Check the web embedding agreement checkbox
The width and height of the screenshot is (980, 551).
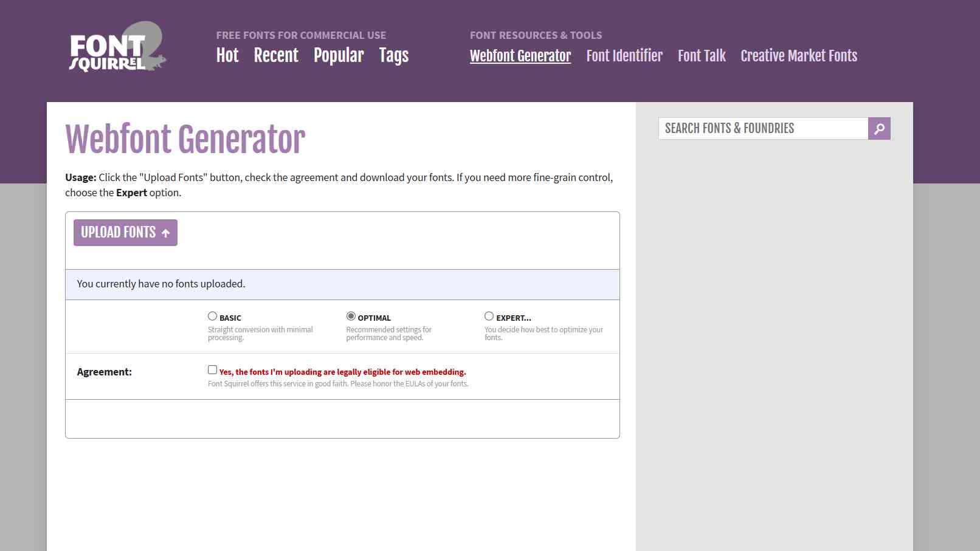(212, 370)
